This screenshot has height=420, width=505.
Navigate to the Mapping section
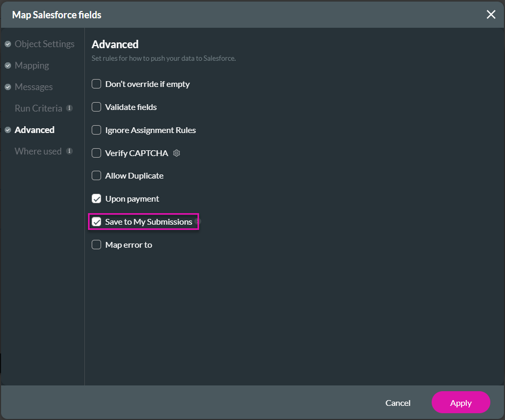pyautogui.click(x=32, y=65)
